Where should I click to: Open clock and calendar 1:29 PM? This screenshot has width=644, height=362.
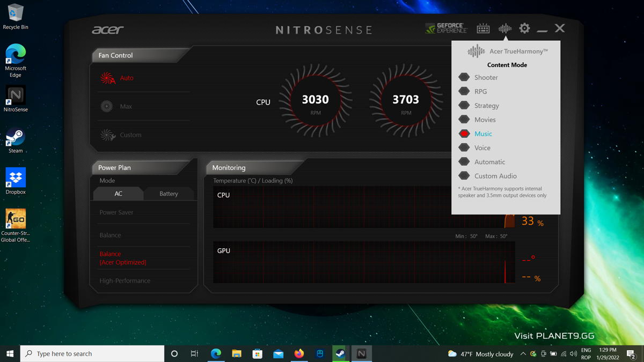click(x=607, y=354)
